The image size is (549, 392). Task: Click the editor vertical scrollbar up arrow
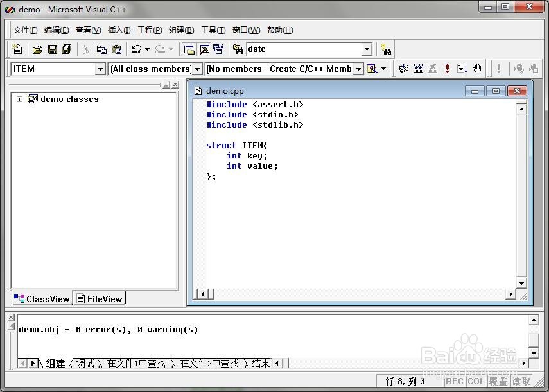[521, 110]
